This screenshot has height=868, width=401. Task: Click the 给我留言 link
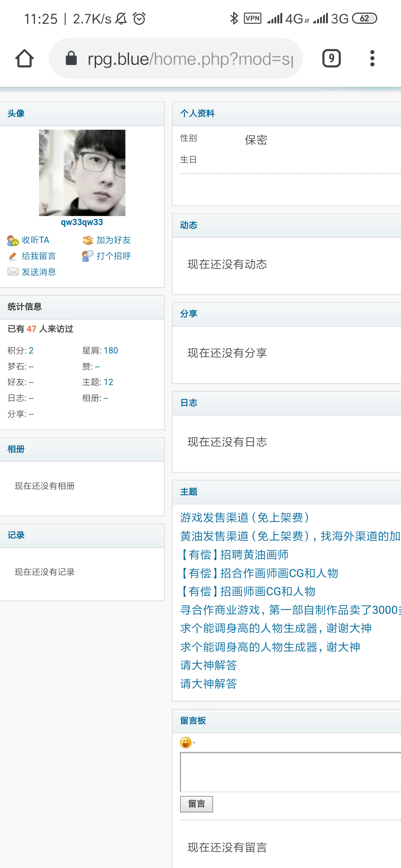click(x=39, y=256)
